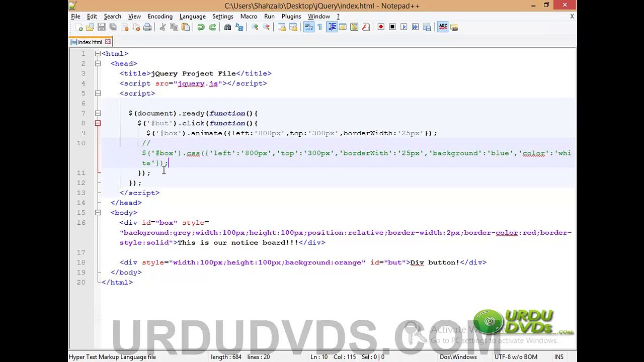Collapse the click function fold on line 8
644x362 pixels.
[98, 123]
